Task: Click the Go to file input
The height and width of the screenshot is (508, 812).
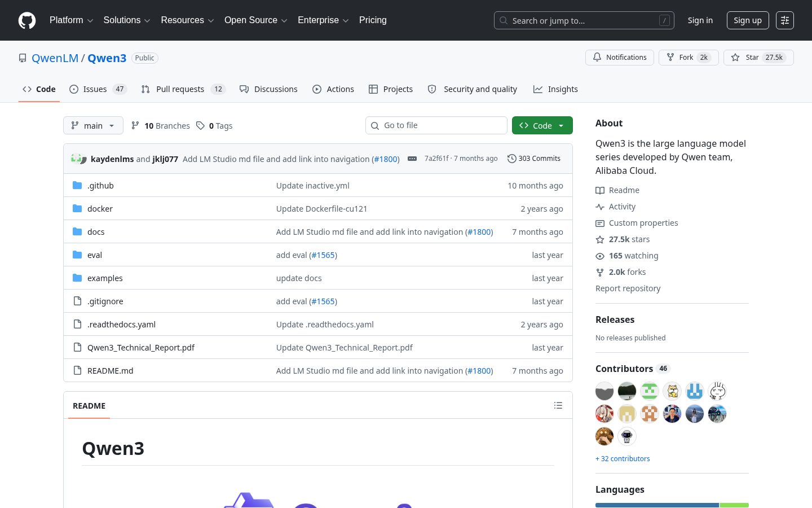Action: (436, 125)
